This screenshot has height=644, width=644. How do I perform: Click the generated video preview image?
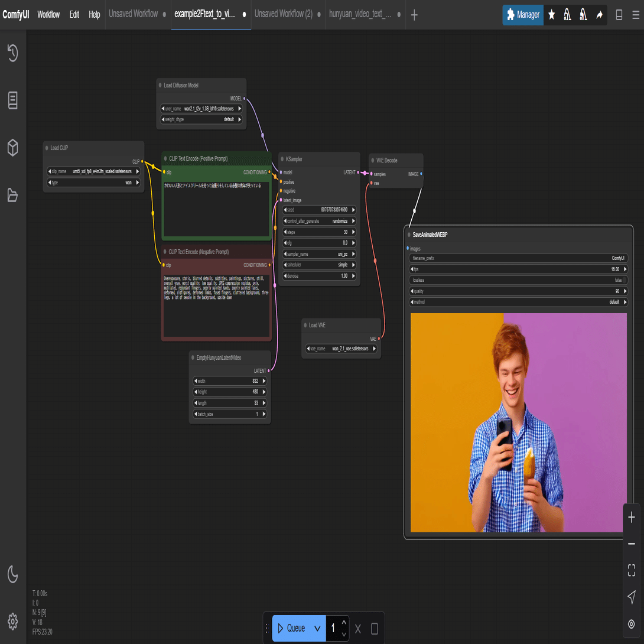518,422
